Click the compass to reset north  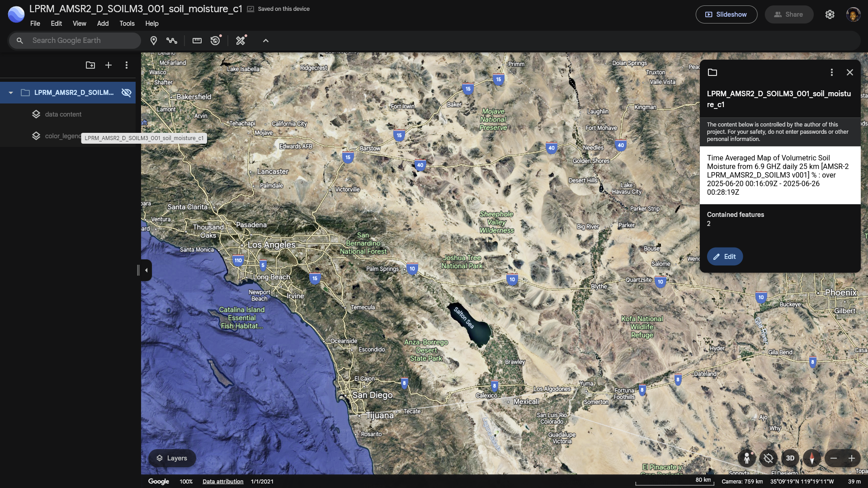(x=812, y=458)
